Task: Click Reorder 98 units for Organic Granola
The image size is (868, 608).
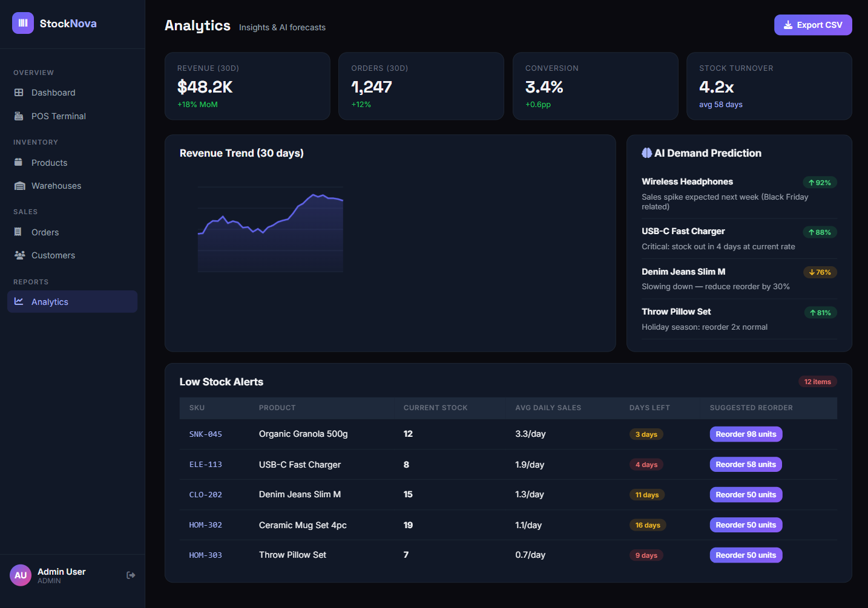Action: tap(746, 434)
